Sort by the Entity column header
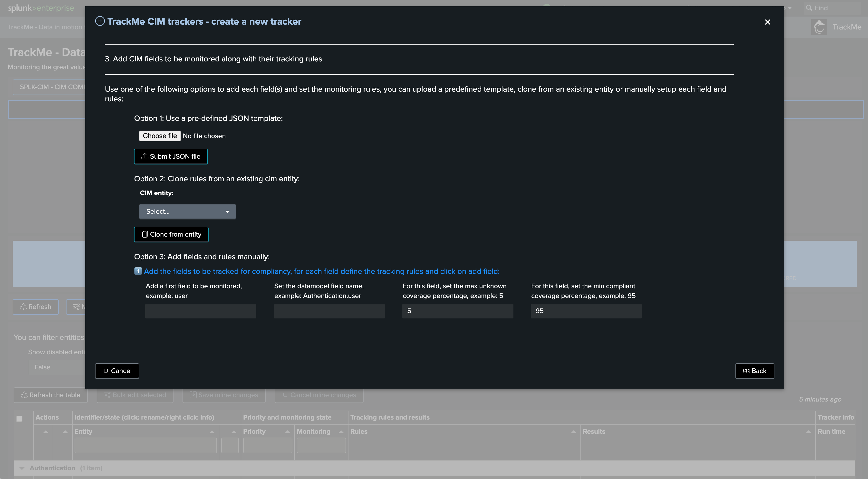The image size is (868, 479). [x=83, y=431]
